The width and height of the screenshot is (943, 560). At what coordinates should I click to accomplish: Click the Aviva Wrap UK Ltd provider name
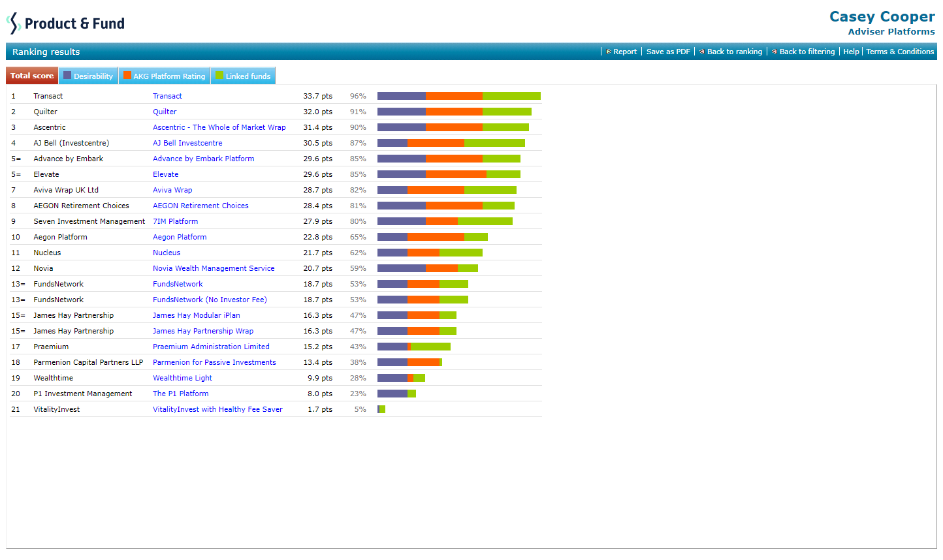(x=66, y=190)
